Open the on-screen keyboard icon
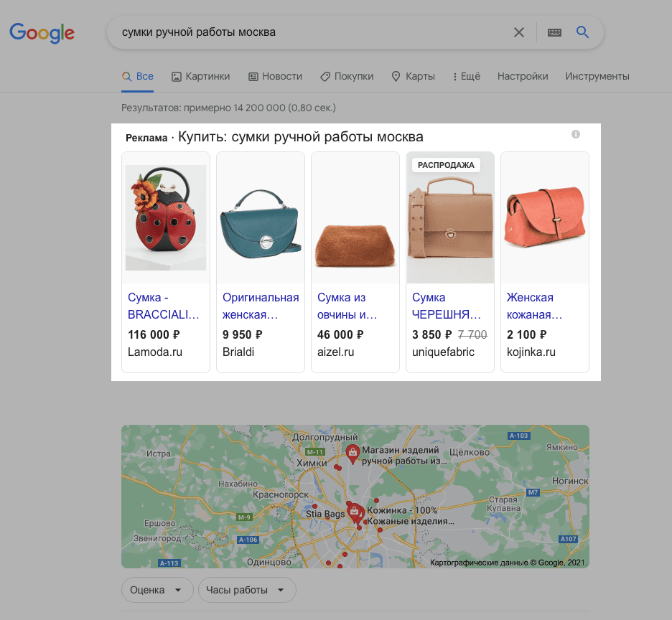Viewport: 672px width, 620px height. coord(554,32)
